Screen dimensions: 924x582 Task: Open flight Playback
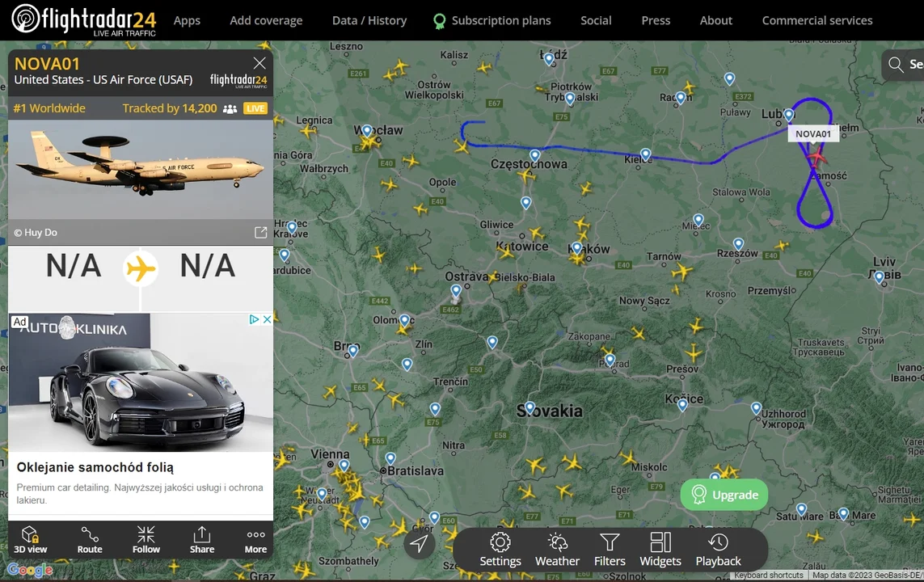(719, 550)
